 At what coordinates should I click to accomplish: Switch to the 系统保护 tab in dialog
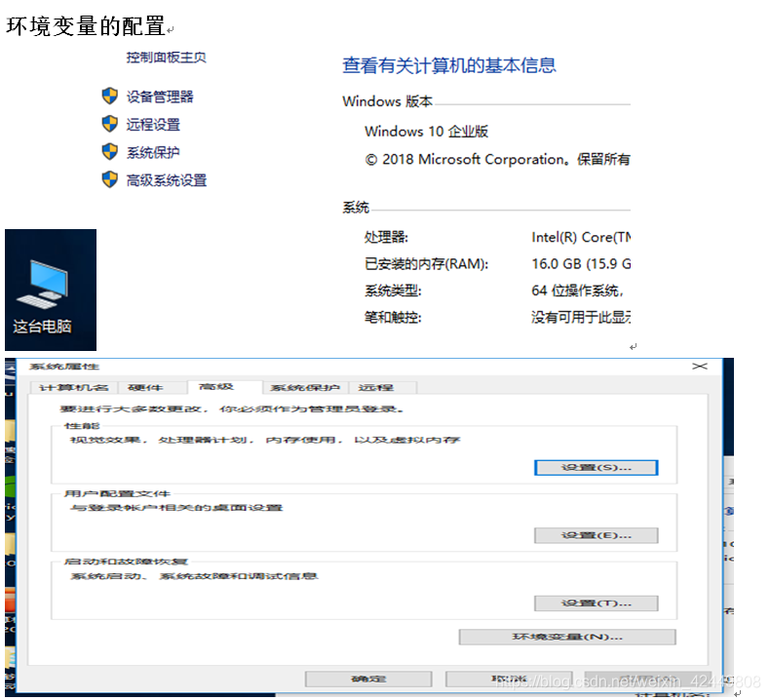pos(305,388)
